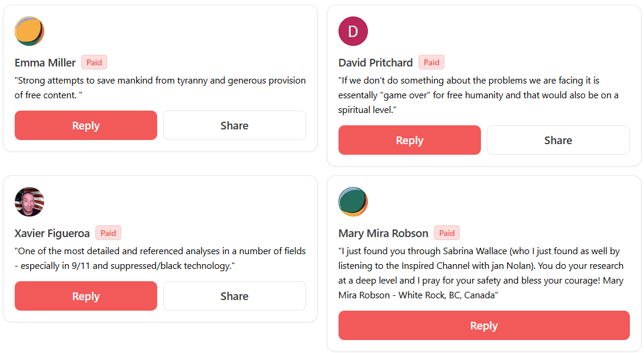Click the Paid badge beside David Pritchard
The height and width of the screenshot is (353, 644).
[x=431, y=62]
